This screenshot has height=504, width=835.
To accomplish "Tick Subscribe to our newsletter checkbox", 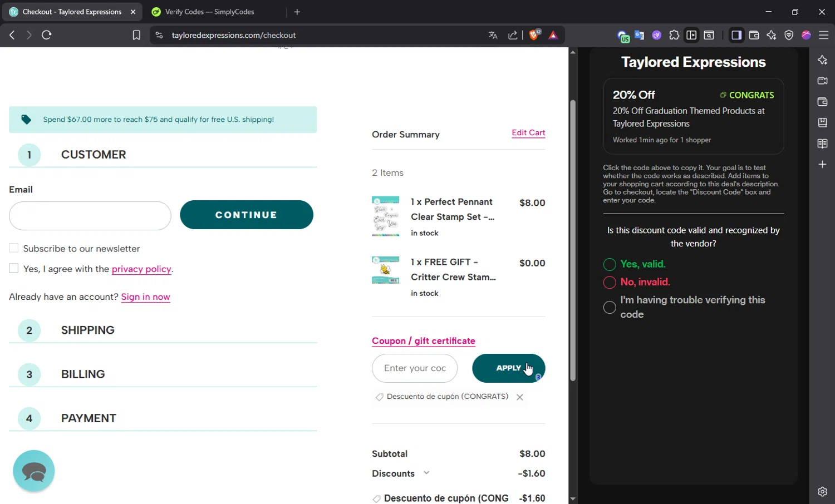I will pyautogui.click(x=14, y=248).
